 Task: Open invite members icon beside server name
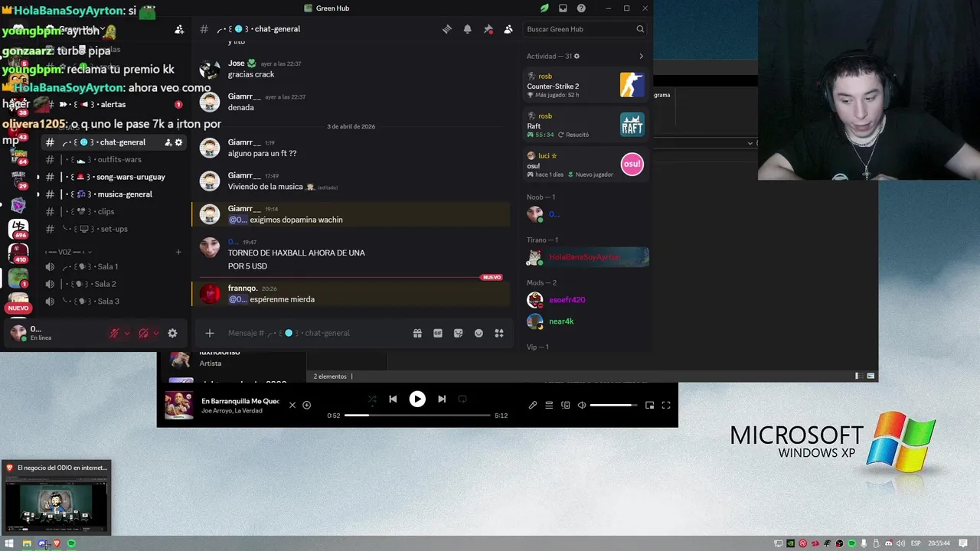point(179,29)
